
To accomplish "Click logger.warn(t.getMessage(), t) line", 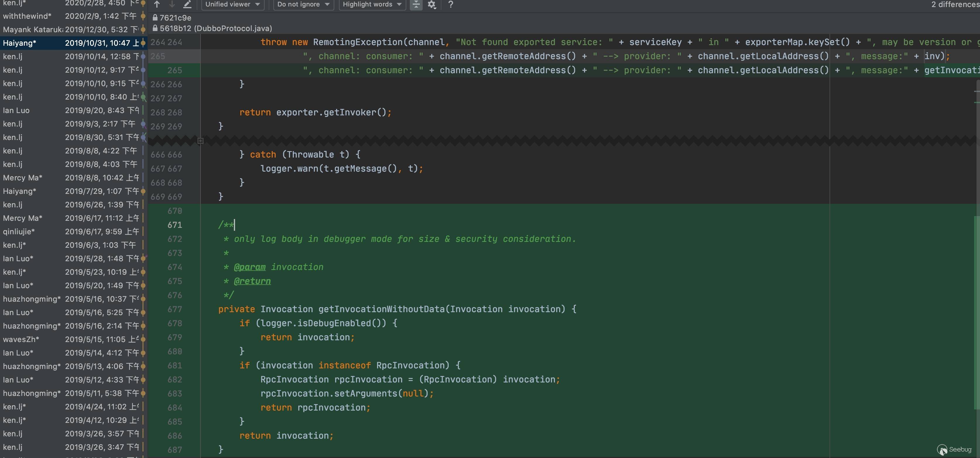I will [342, 169].
